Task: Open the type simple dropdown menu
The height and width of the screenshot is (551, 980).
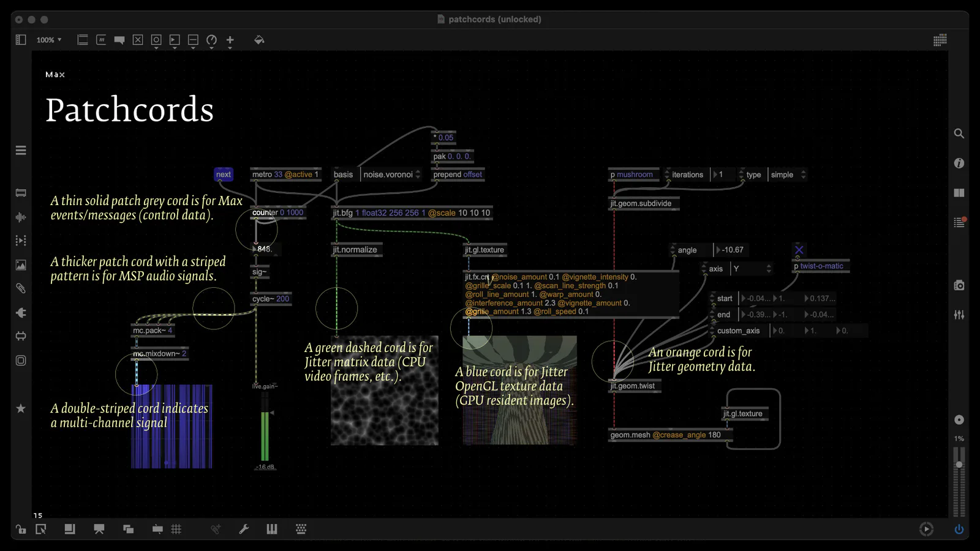Action: tap(788, 174)
